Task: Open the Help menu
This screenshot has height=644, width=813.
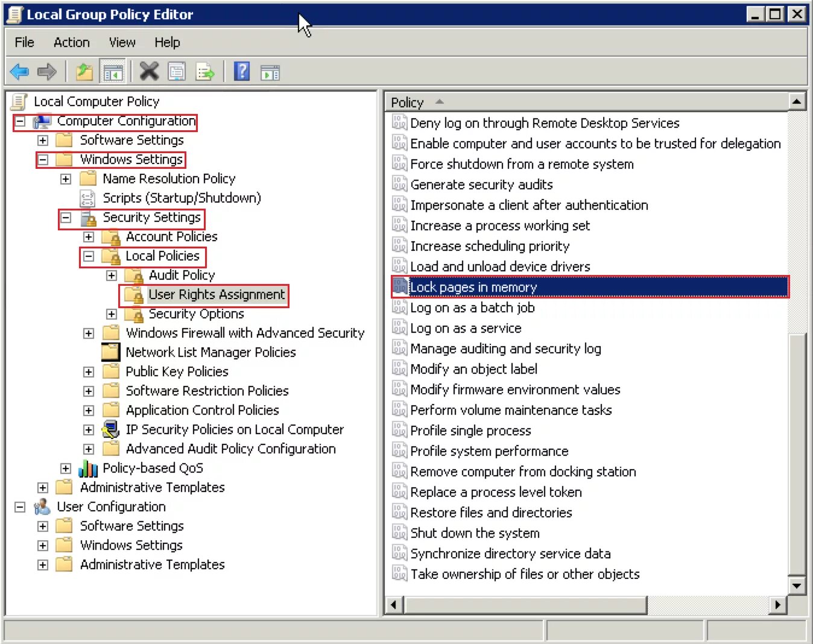Action: pyautogui.click(x=167, y=42)
